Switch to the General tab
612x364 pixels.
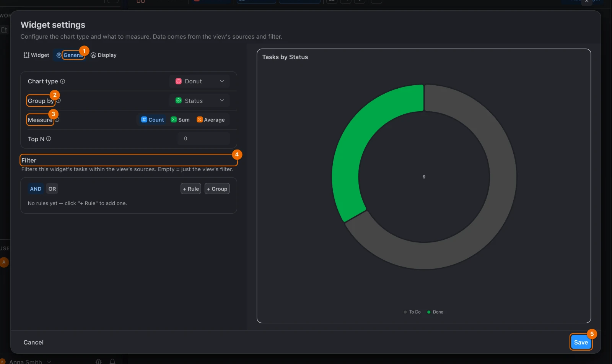[70, 55]
